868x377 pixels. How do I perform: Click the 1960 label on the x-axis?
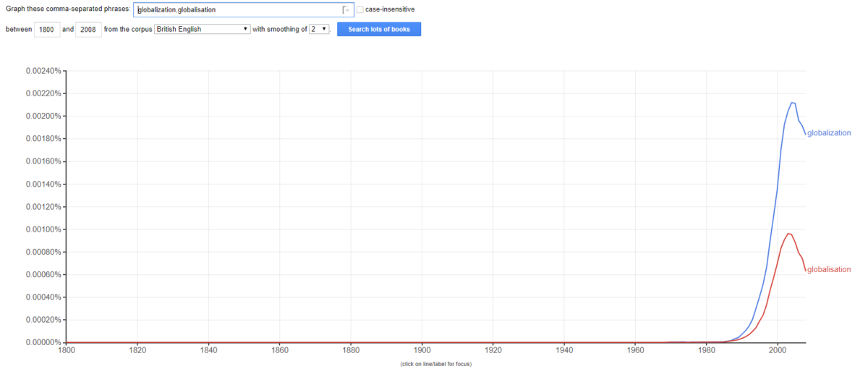(635, 351)
